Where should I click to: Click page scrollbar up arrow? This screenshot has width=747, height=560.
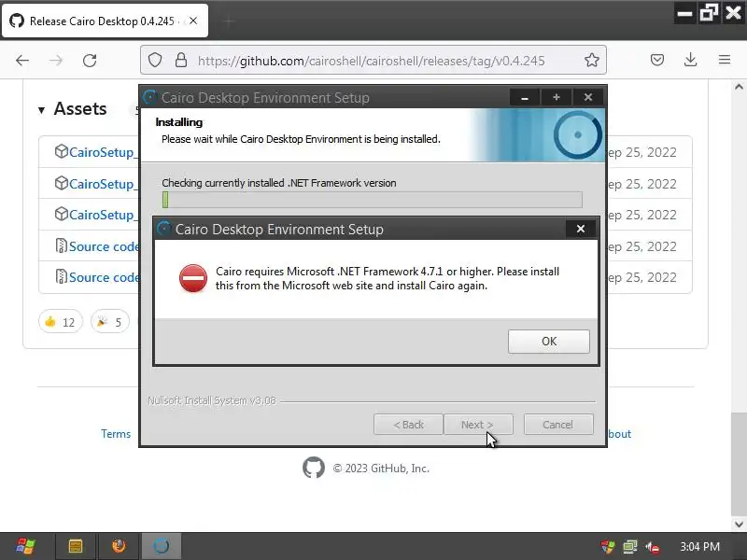pyautogui.click(x=739, y=87)
